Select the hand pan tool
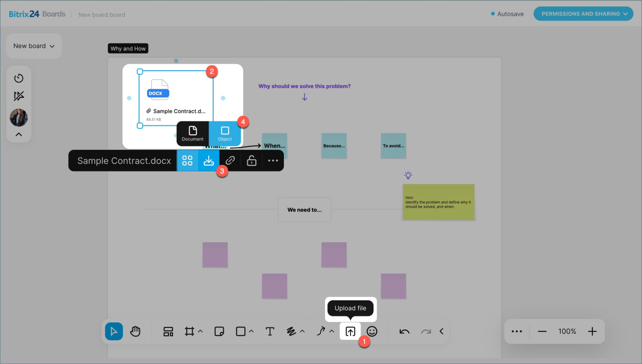 click(135, 331)
